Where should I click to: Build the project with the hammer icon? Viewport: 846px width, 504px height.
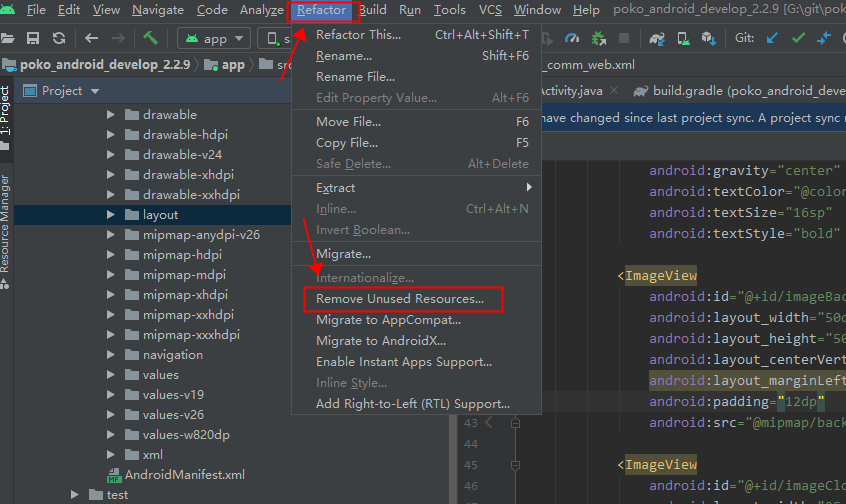(x=151, y=38)
